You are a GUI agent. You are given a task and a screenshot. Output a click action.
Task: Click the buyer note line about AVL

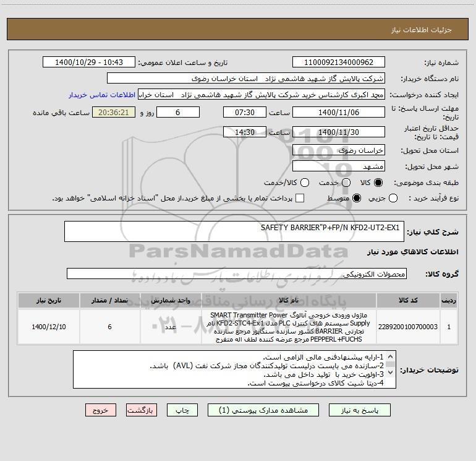[x=266, y=366]
